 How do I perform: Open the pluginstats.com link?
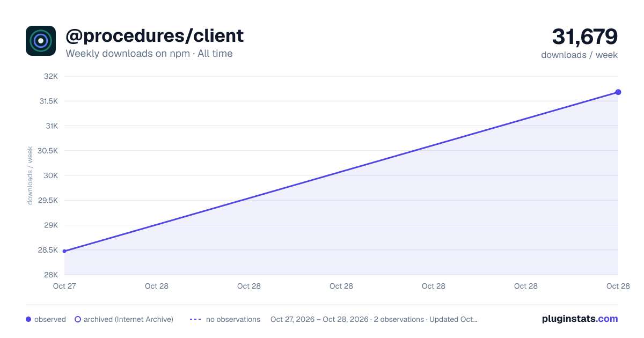[x=580, y=319]
